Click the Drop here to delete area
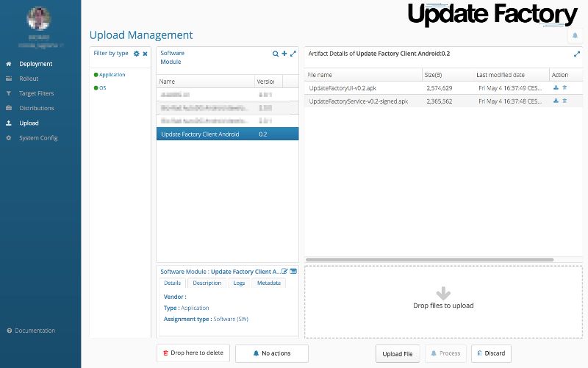Viewport: 588px width, 368px height. click(x=193, y=353)
